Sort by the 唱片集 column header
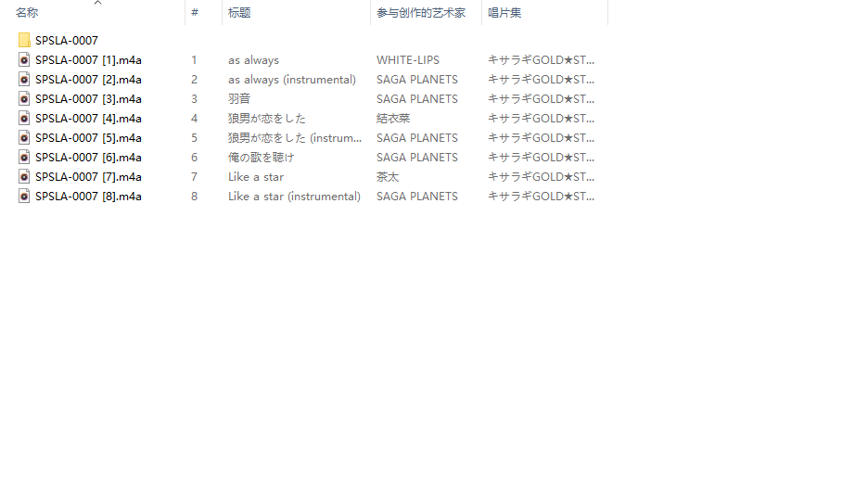This screenshot has height=496, width=868. (x=504, y=13)
